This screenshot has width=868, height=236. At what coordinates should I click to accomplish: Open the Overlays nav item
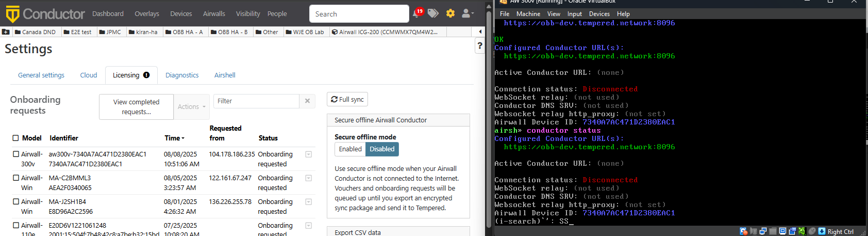[x=147, y=14]
